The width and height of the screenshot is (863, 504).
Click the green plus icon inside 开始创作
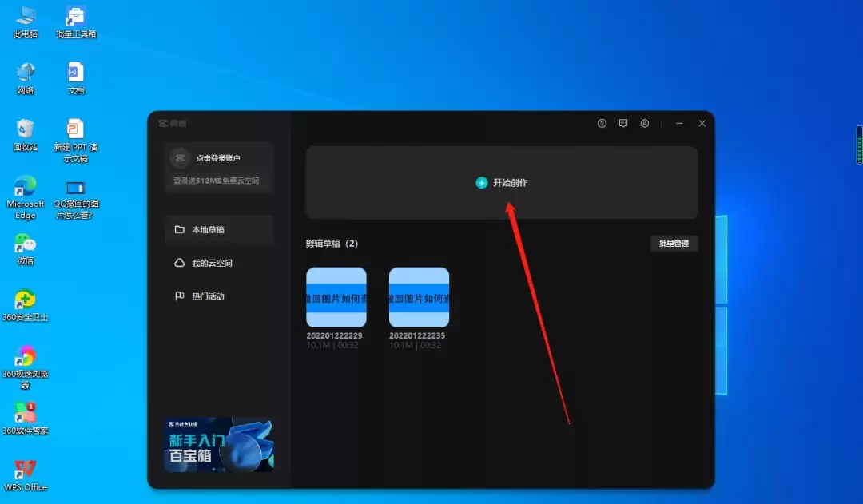point(482,182)
